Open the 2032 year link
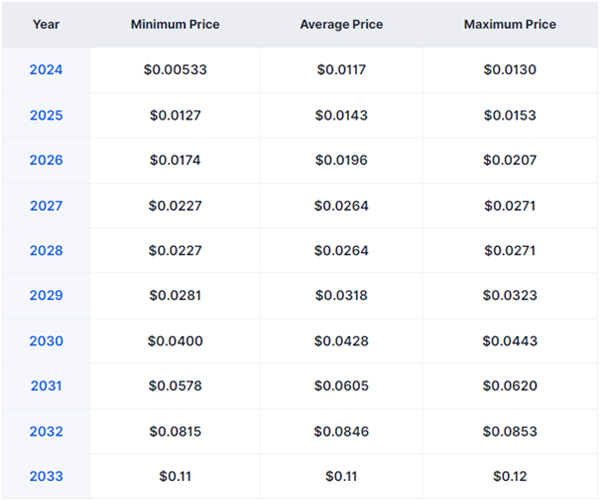 point(46,432)
